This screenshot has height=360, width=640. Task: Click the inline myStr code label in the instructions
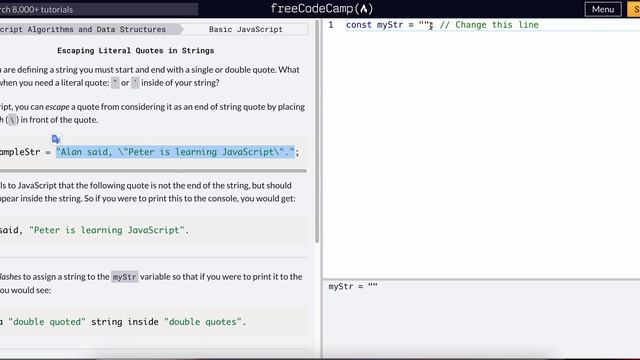[x=124, y=277]
